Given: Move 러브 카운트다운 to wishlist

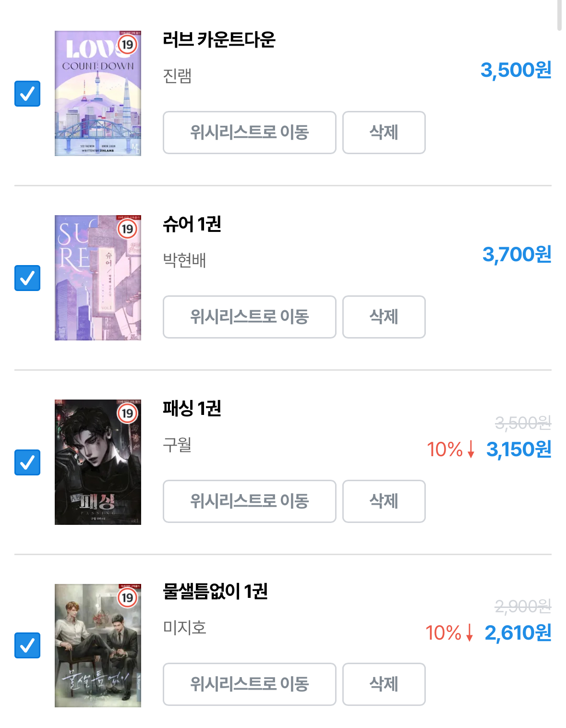Looking at the screenshot, I should point(249,133).
